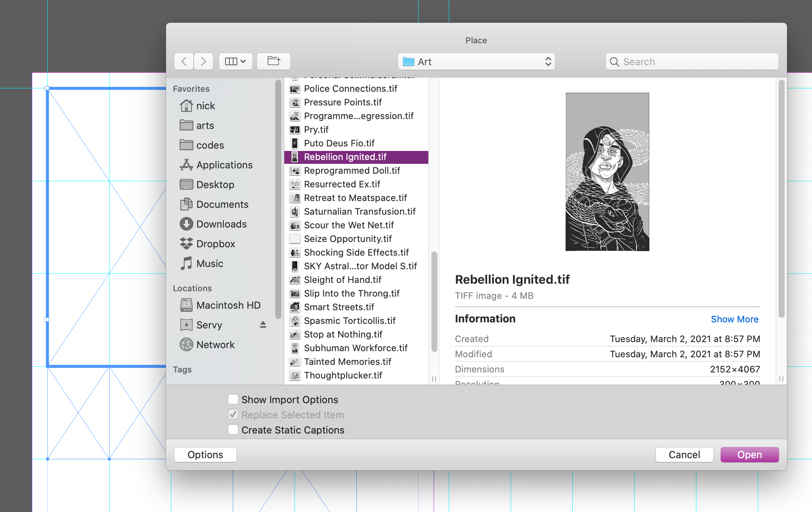Click the Music sidebar icon

(x=187, y=264)
